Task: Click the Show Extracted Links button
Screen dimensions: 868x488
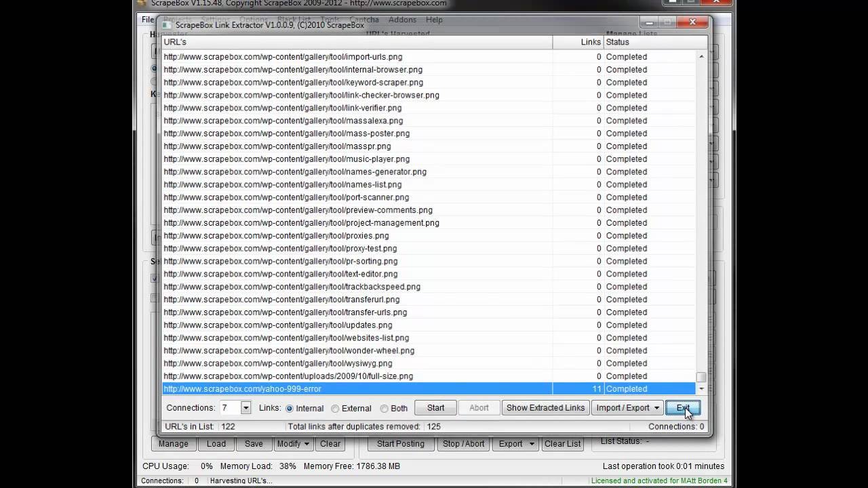Action: [545, 408]
